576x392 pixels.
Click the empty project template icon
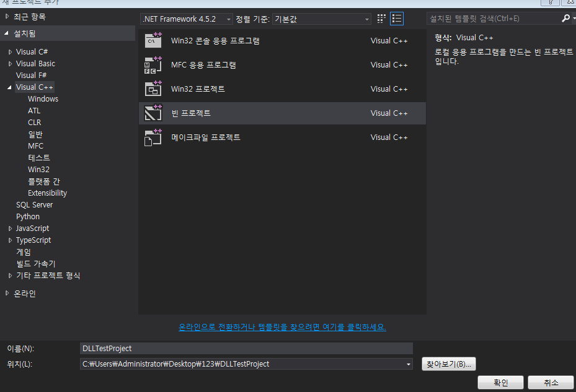click(x=153, y=113)
